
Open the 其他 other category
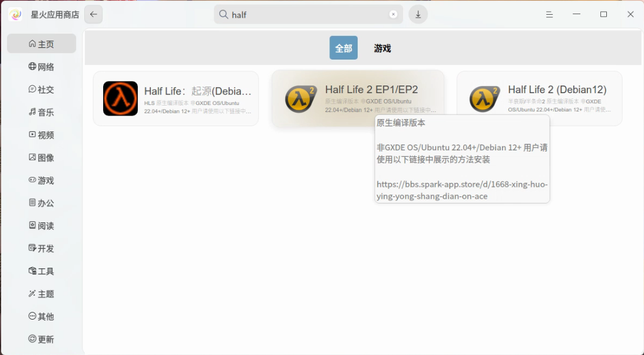41,317
